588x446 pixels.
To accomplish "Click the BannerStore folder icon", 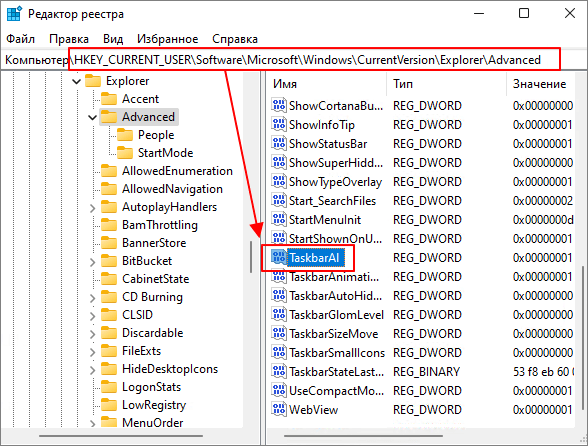I will 109,243.
